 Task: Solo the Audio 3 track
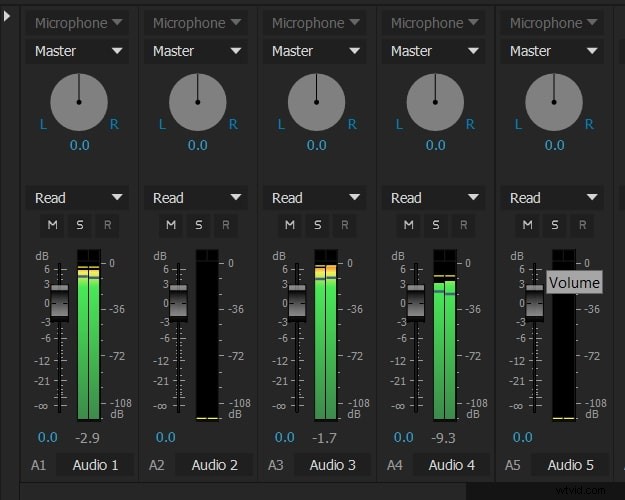[x=317, y=225]
